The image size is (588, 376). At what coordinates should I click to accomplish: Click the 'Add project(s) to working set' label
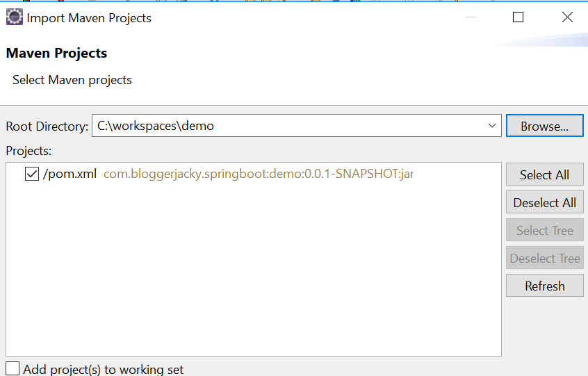coord(103,369)
